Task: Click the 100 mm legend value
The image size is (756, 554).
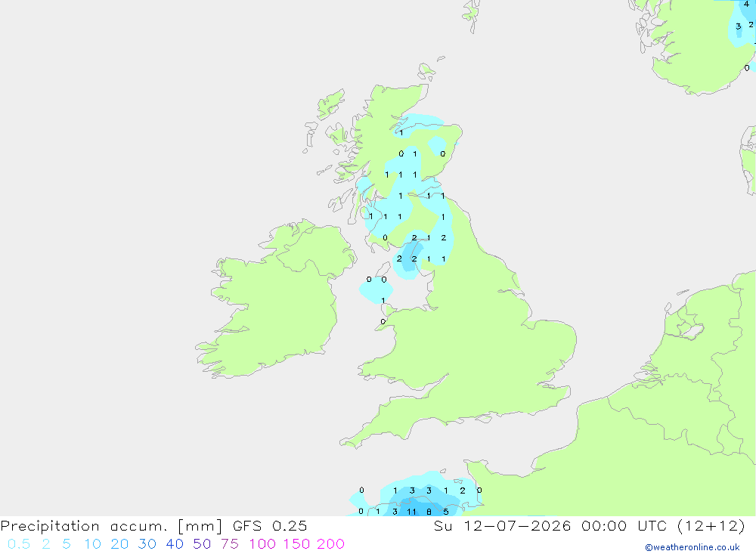Action: point(262,544)
